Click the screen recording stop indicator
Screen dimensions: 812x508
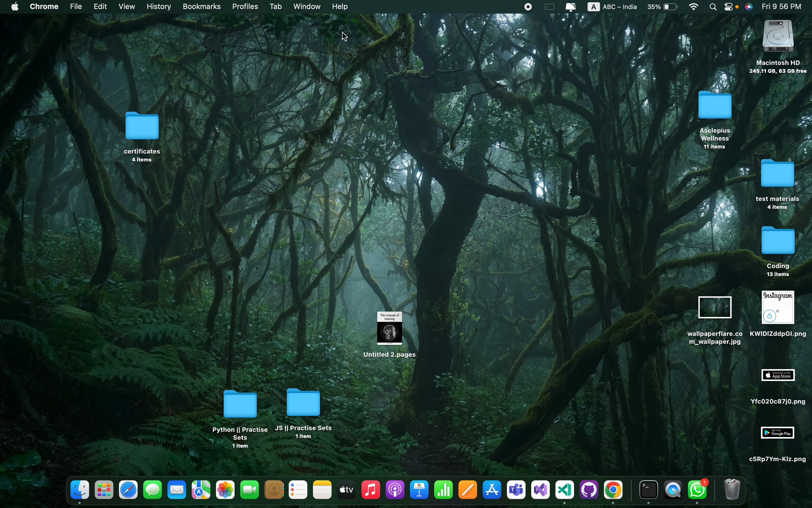pyautogui.click(x=528, y=7)
